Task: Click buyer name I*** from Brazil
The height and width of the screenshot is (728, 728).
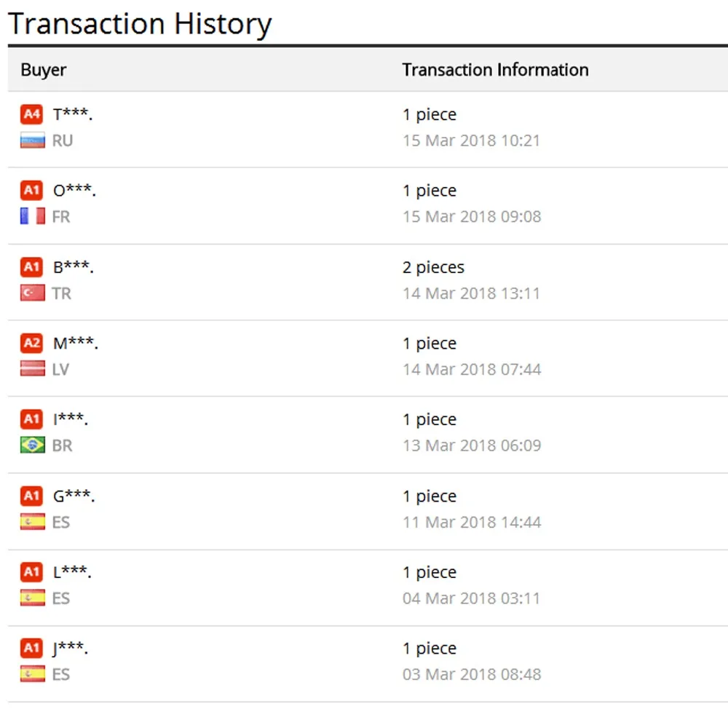Action: coord(71,420)
